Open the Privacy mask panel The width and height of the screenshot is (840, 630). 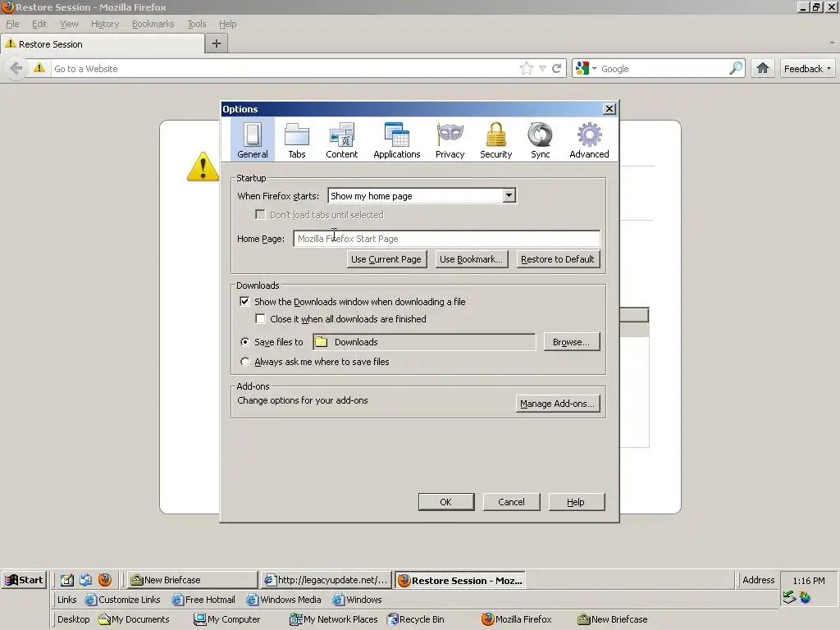coord(450,139)
